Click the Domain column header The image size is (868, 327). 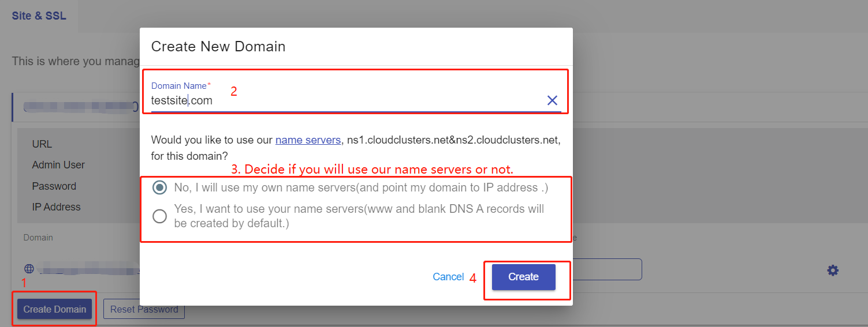click(x=38, y=238)
